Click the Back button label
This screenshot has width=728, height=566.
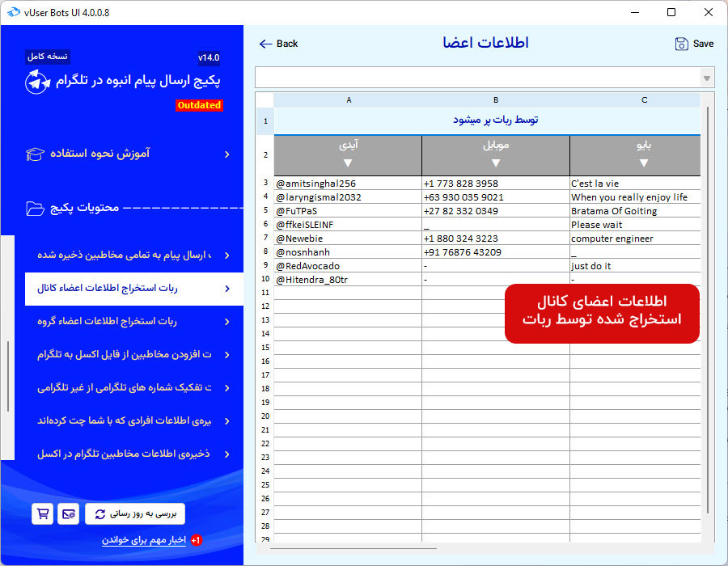[x=287, y=44]
